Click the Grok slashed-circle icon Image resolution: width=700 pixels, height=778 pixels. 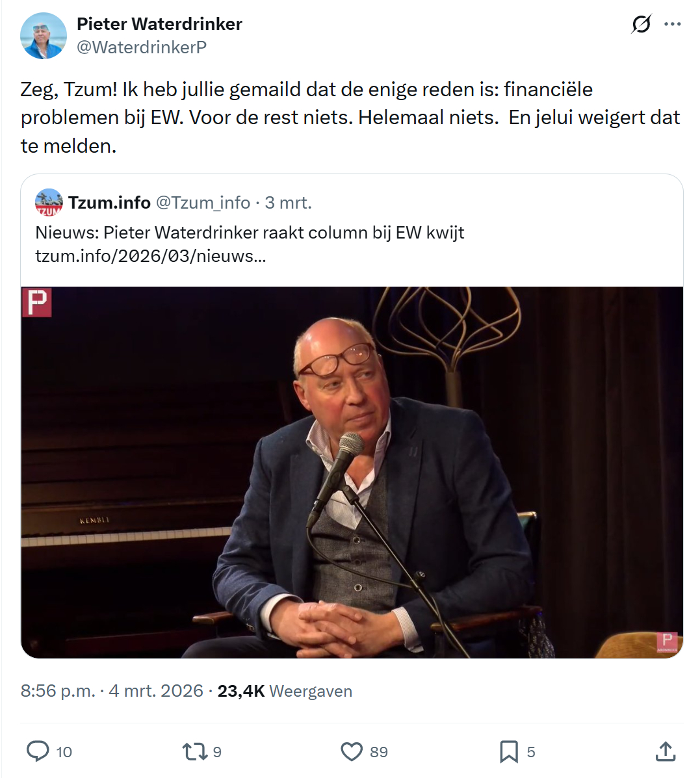[x=641, y=24]
